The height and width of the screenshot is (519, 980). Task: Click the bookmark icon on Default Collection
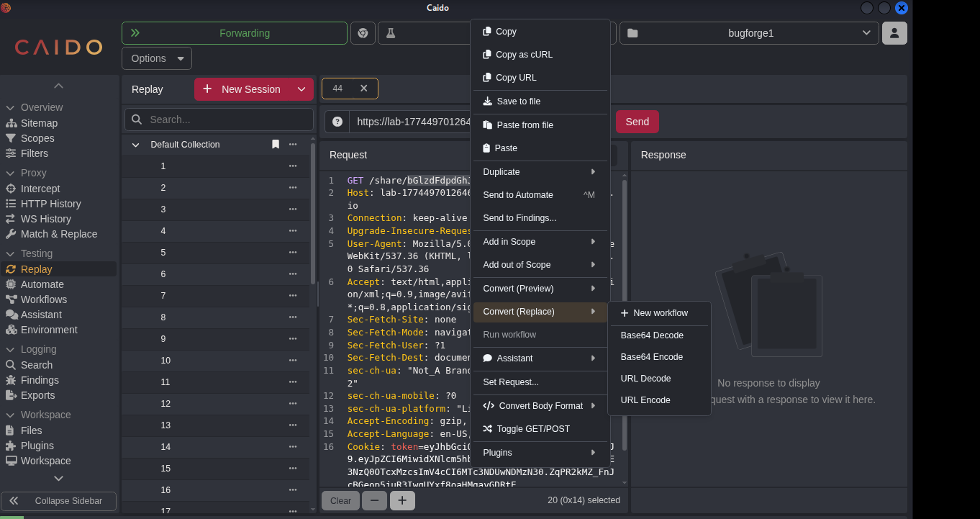pos(275,145)
